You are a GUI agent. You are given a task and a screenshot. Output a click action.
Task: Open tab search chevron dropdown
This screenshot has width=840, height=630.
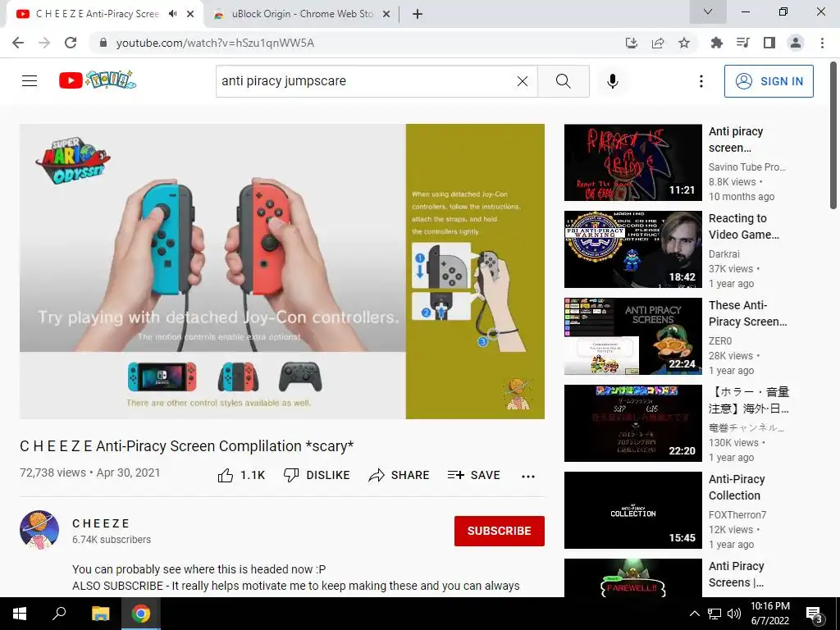708,11
